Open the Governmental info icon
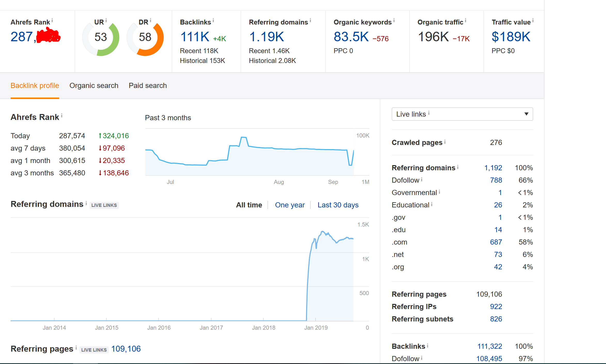 click(x=439, y=192)
